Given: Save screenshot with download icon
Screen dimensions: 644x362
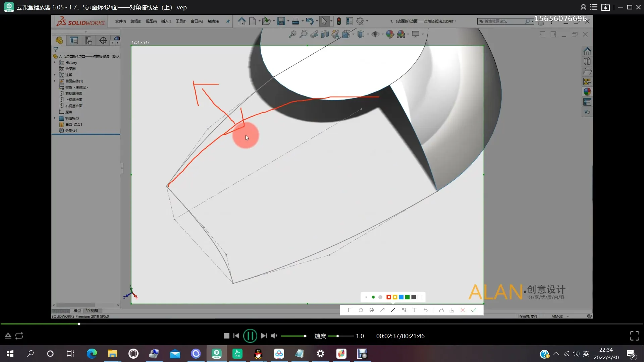Looking at the screenshot, I should click(x=452, y=310).
